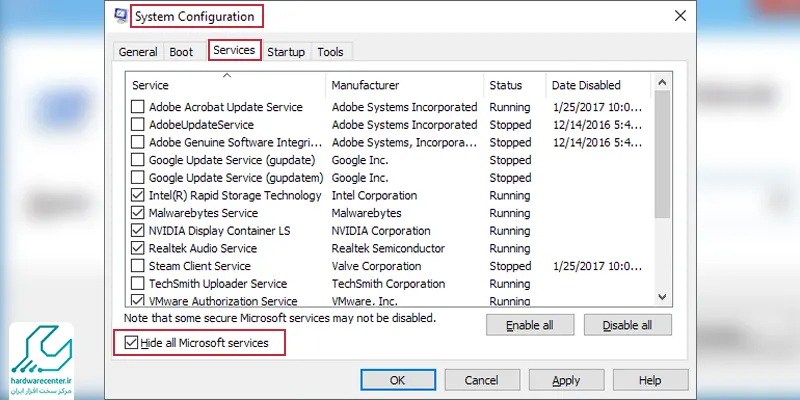The width and height of the screenshot is (800, 400).
Task: Click VMware, Inc. manufacturer cell
Action: tap(364, 301)
